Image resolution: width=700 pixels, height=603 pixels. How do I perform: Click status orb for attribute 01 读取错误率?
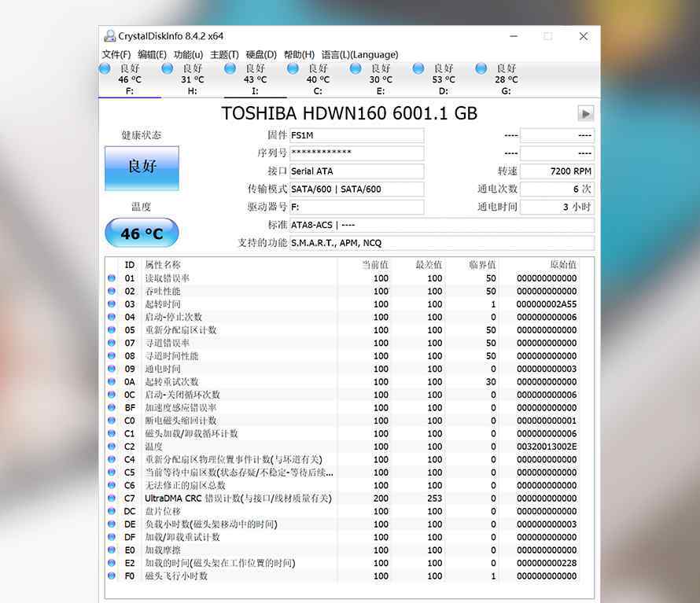point(112,278)
